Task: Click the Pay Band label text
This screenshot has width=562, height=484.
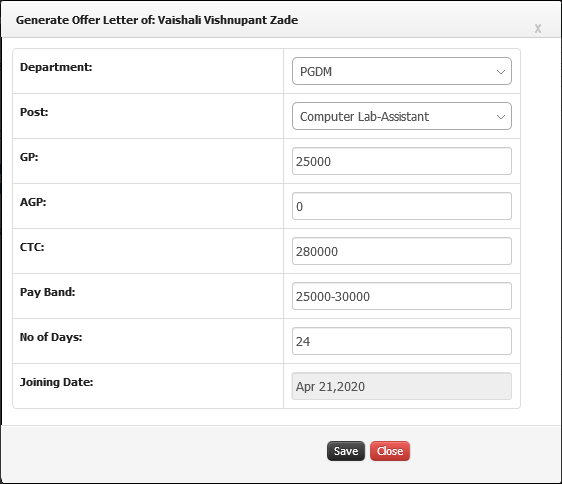Action: (48, 292)
